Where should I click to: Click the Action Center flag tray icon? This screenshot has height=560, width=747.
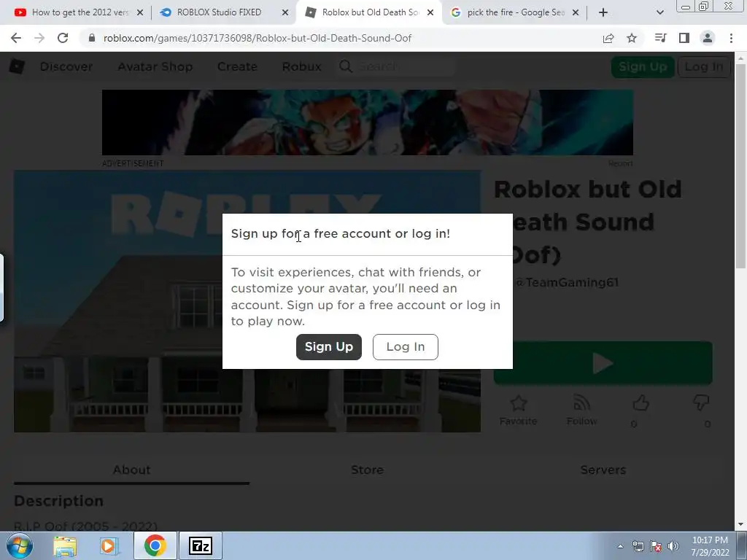pos(656,546)
